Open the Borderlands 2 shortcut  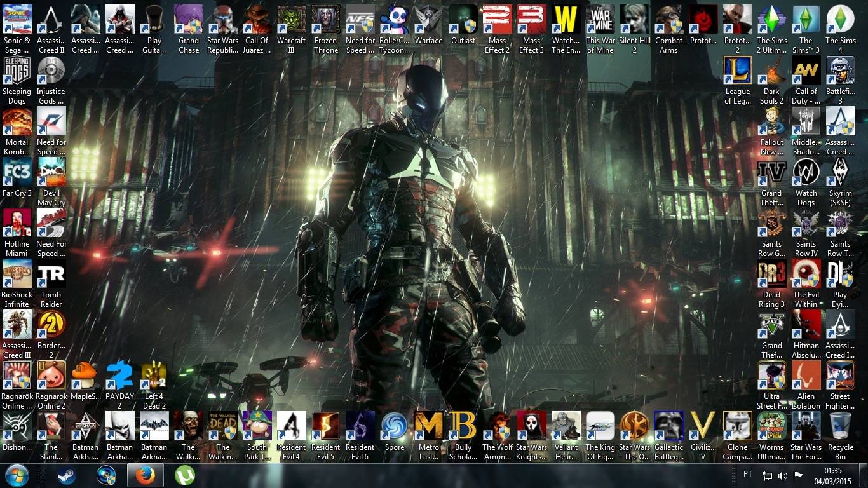[x=51, y=324]
